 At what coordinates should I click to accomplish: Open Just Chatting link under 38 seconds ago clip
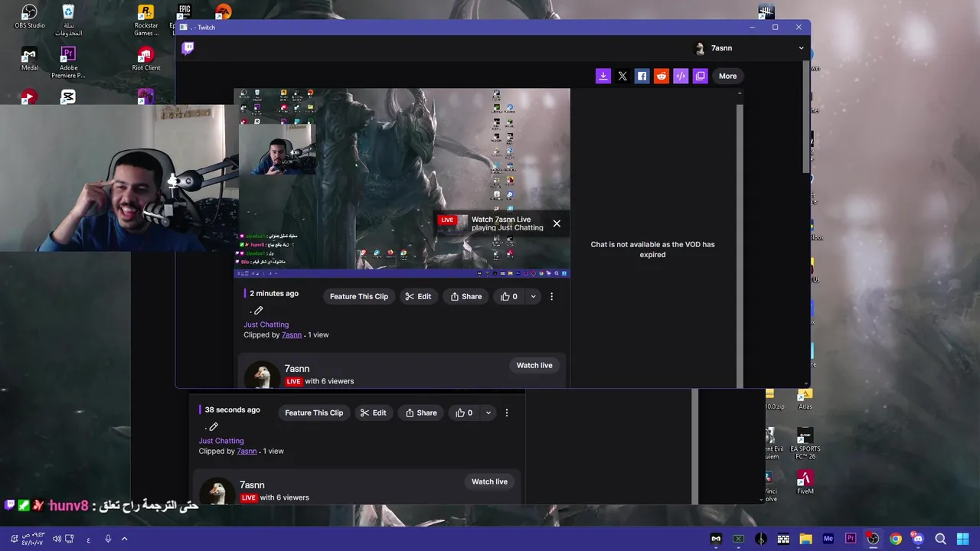click(221, 441)
